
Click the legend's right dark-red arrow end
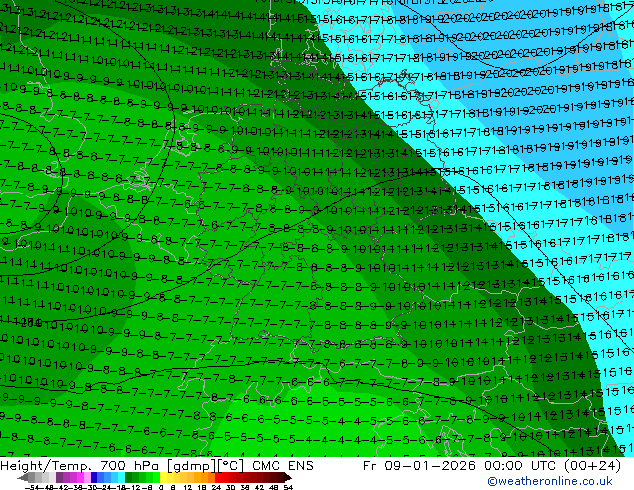pos(287,477)
